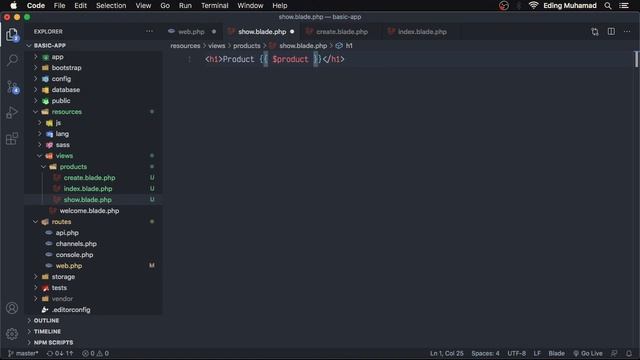Viewport: 640px width, 360px height.
Task: Open editor's more actions ellipsis
Action: (627, 31)
